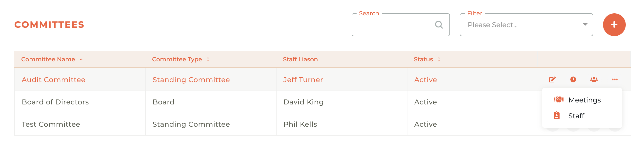This screenshot has width=644, height=146.
Task: Open the clock history icon for Audit Committee
Action: (573, 80)
